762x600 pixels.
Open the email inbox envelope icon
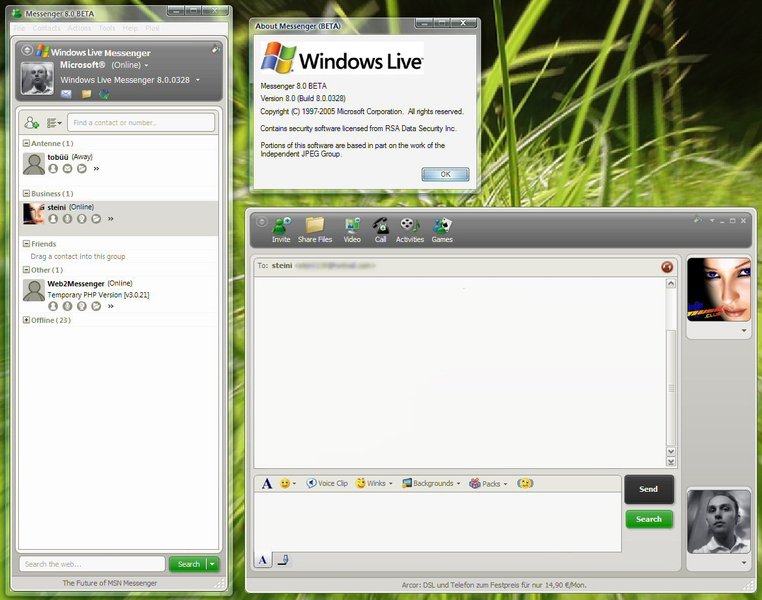[66, 94]
